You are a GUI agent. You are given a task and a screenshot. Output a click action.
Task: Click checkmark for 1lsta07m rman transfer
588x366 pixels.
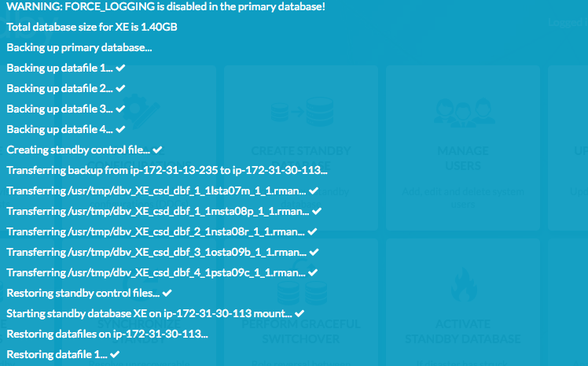pyautogui.click(x=314, y=190)
